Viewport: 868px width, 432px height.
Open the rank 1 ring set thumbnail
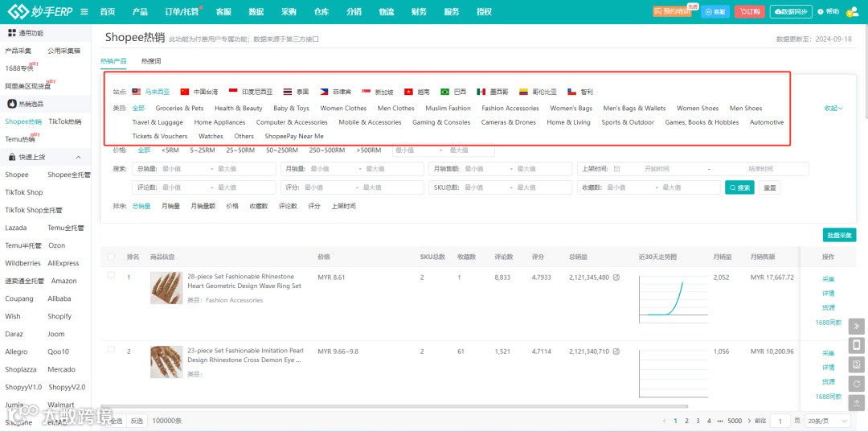166,288
